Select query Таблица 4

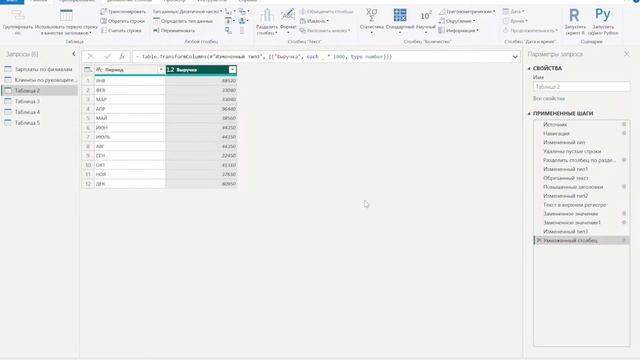[x=40, y=112]
